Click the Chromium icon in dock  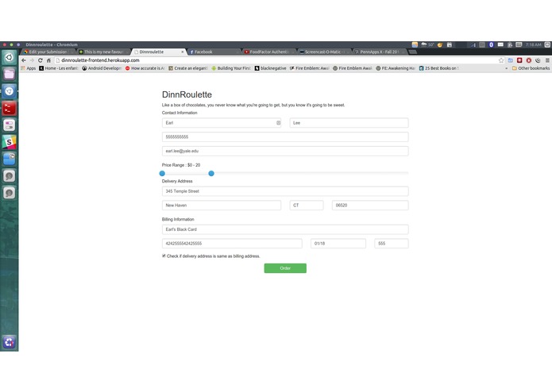(10, 91)
